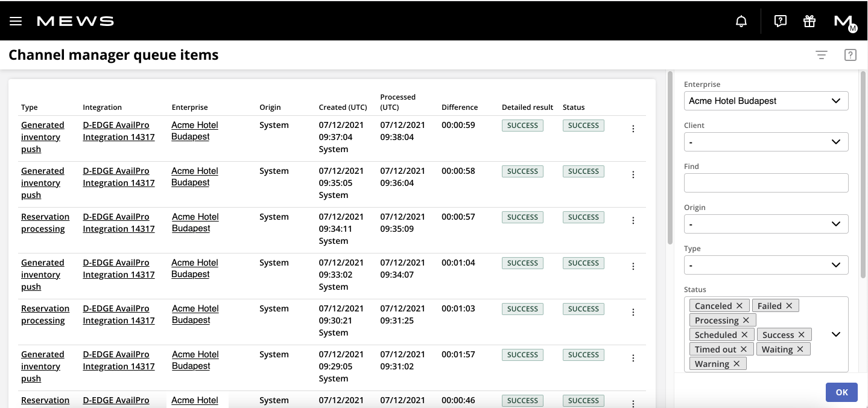Open the gift icon in top bar
Viewport: 868px width, 408px height.
point(809,21)
